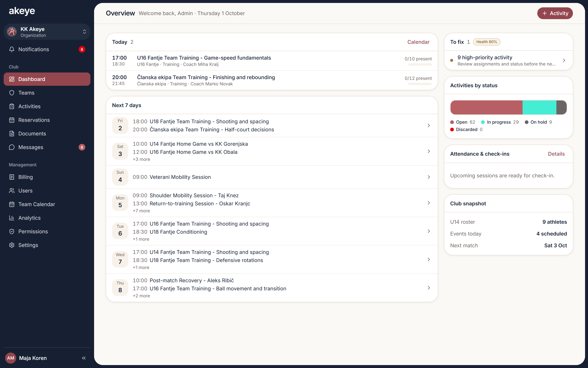Expand the Tue 6 day row chevron
This screenshot has height=368, width=588.
click(429, 231)
